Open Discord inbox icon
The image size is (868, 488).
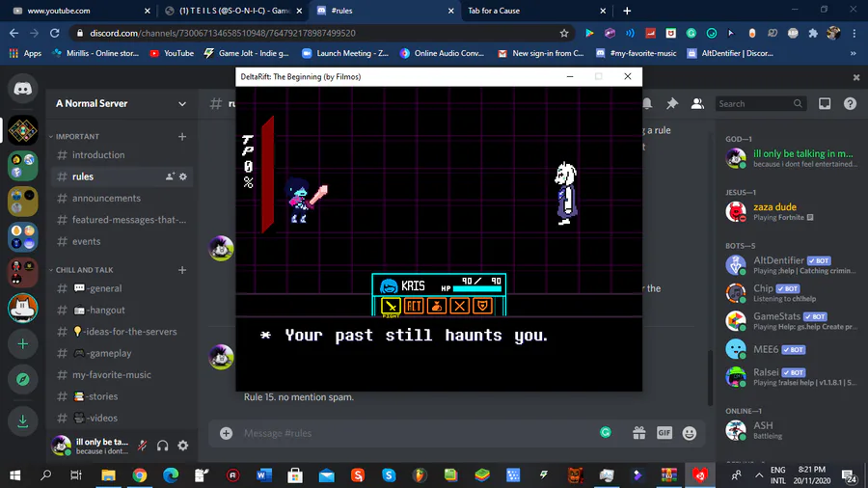coord(825,103)
